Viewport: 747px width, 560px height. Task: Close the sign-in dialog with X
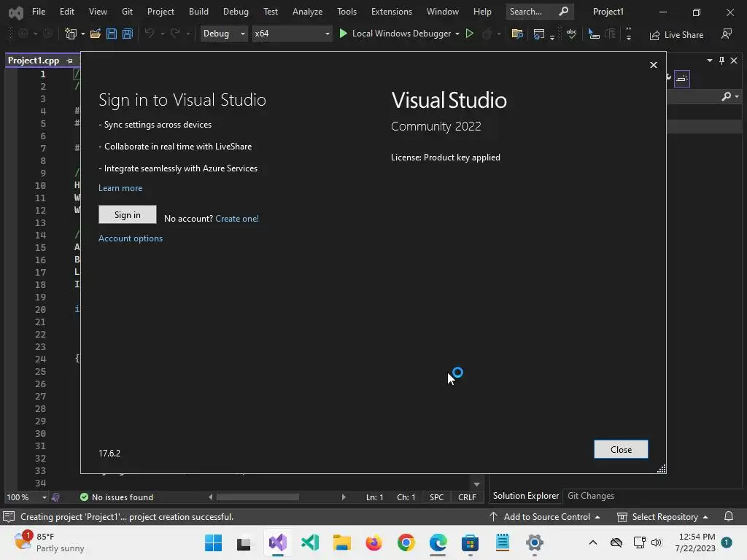[x=654, y=65]
